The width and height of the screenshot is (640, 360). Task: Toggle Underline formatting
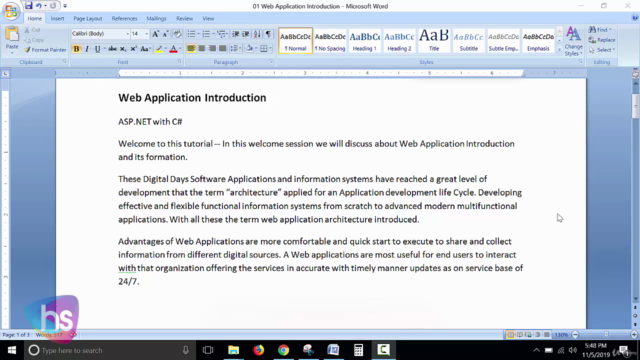click(x=97, y=49)
